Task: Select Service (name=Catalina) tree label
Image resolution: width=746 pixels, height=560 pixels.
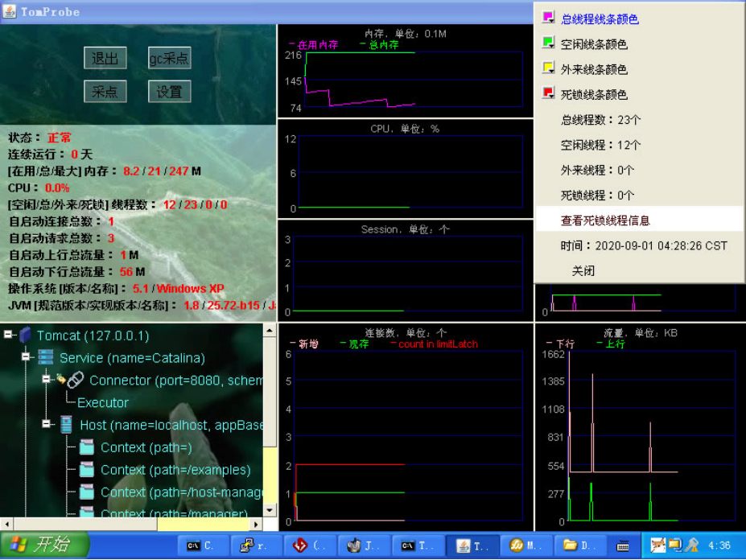Action: [x=132, y=358]
